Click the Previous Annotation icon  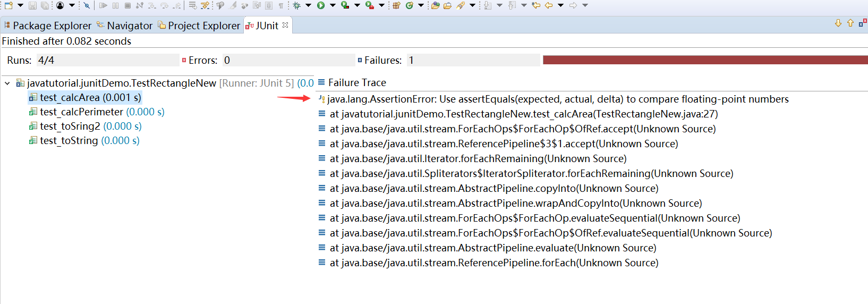click(512, 5)
